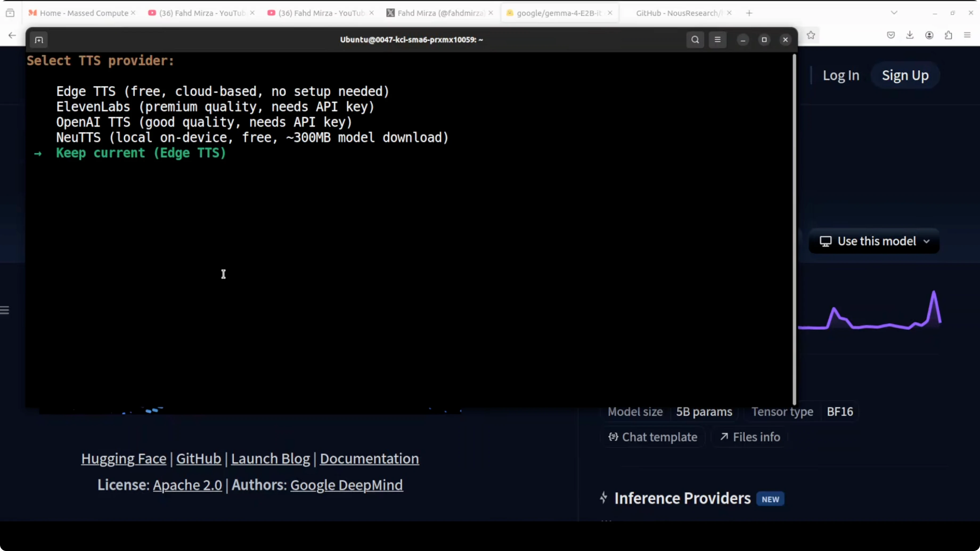Screen dimensions: 980x551
Task: Select Edge TTS provider option
Action: [223, 92]
